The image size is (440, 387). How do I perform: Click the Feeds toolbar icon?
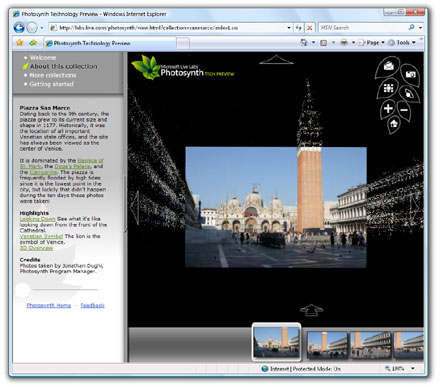click(x=323, y=43)
